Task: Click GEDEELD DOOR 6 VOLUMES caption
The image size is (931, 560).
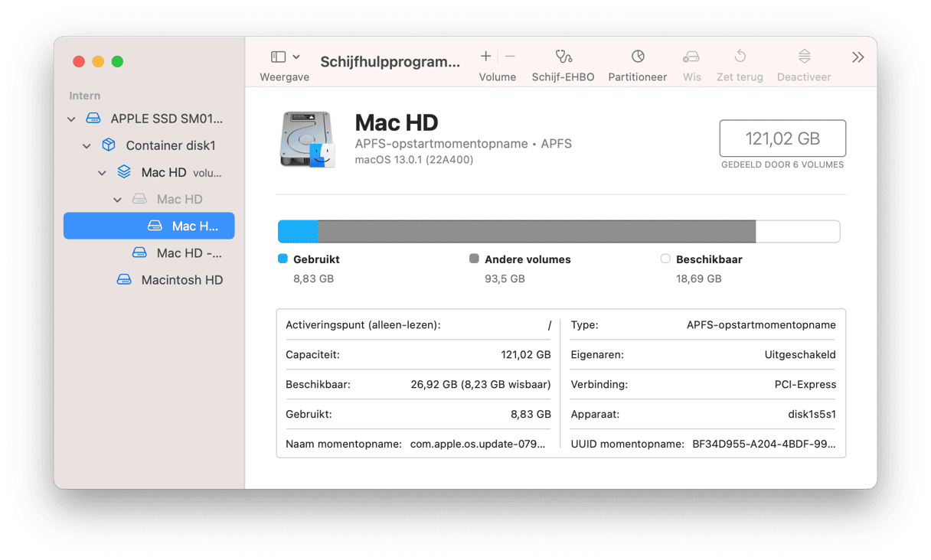Action: point(782,164)
